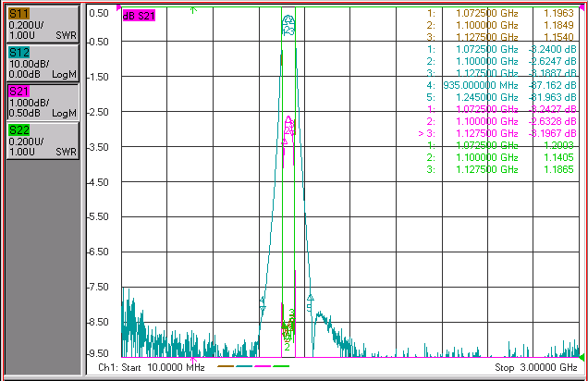
Task: Click S22 marker 3 value 1.1865
Action: point(558,169)
